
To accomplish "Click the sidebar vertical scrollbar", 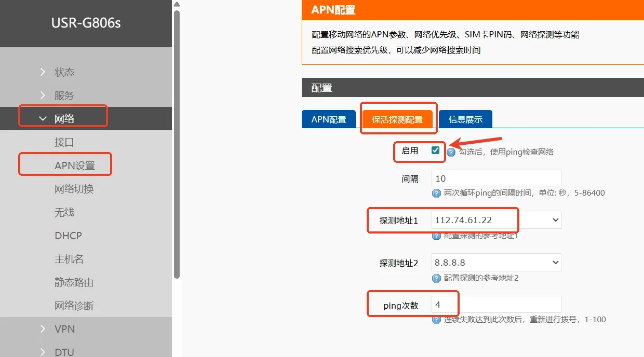I will click(x=177, y=144).
